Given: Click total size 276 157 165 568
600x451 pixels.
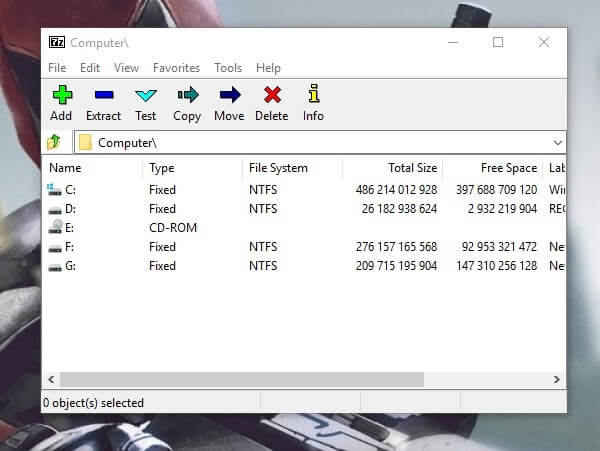Looking at the screenshot, I should coord(396,247).
